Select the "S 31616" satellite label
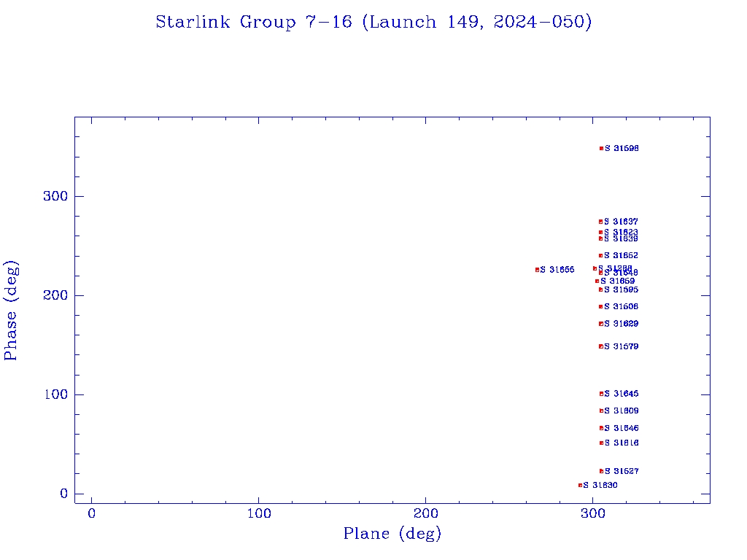The height and width of the screenshot is (560, 747). pyautogui.click(x=622, y=443)
